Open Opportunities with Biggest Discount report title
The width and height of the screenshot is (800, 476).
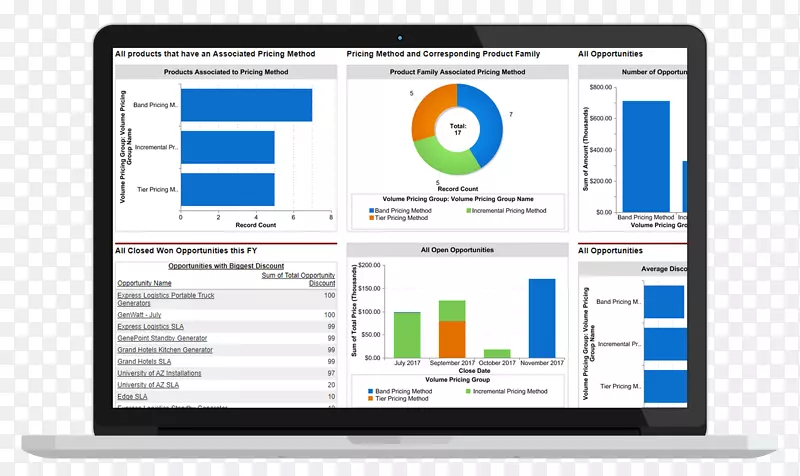pyautogui.click(x=224, y=266)
